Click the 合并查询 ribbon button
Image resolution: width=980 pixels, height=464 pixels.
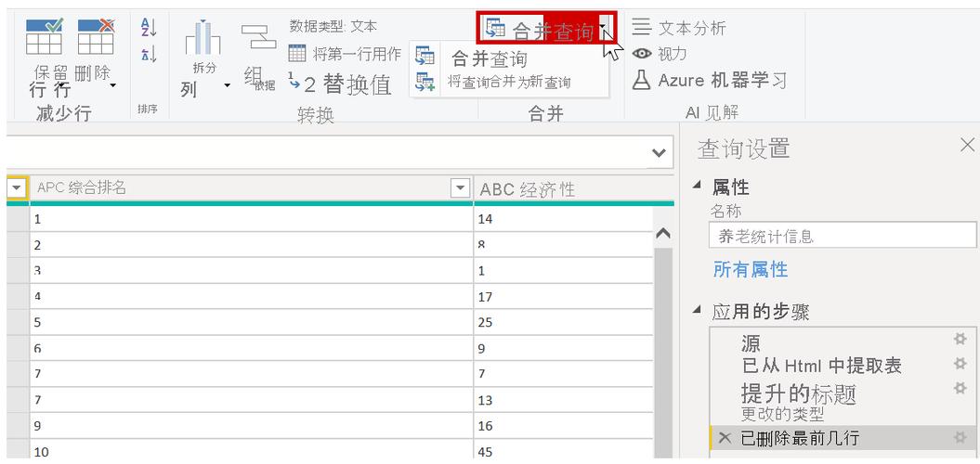click(x=539, y=28)
